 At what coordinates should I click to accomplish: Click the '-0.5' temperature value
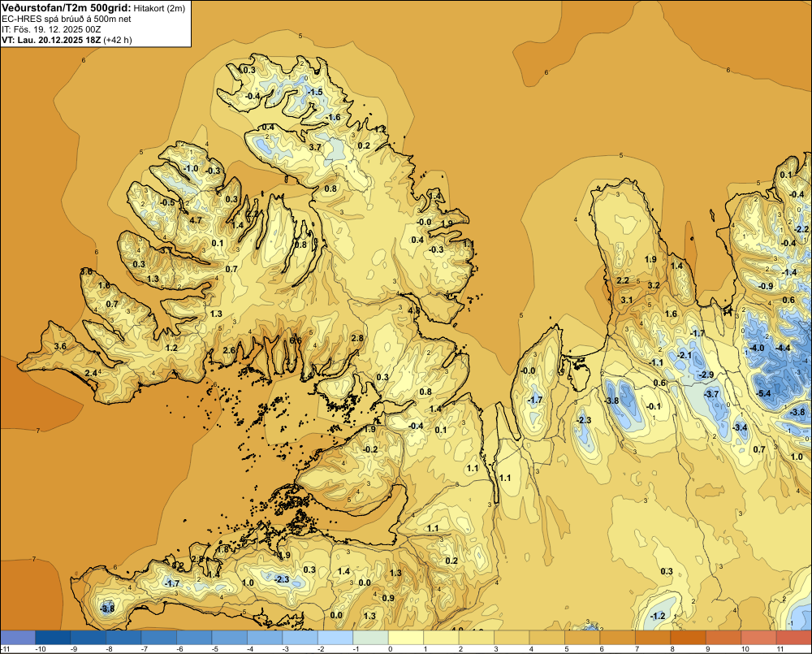(x=167, y=202)
